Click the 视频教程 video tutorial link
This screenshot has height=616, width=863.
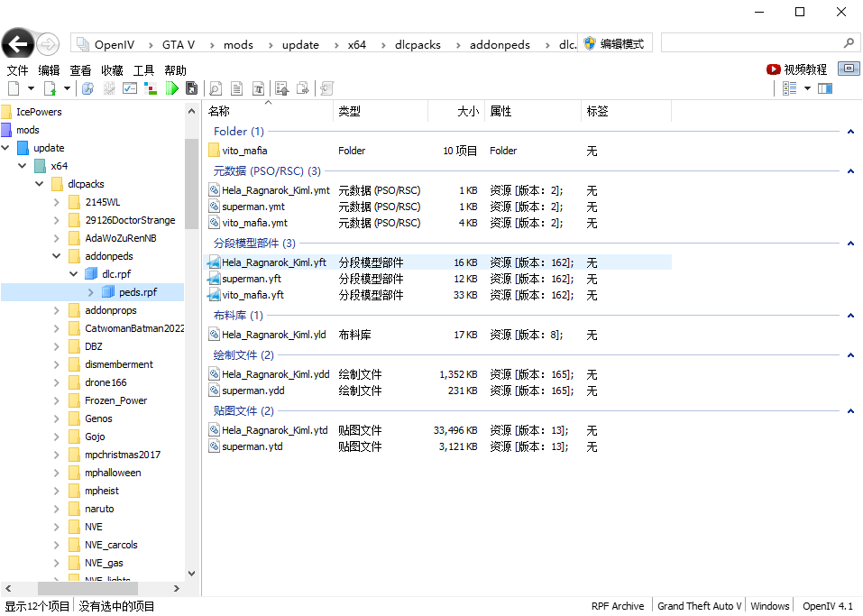(797, 69)
